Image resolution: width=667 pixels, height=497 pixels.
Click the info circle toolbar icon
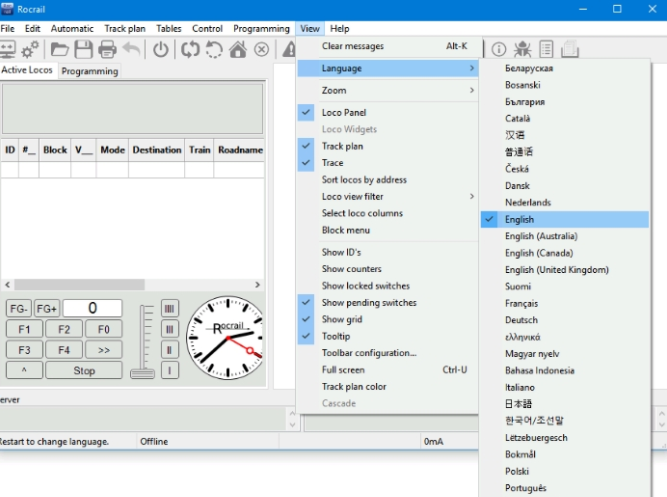(x=499, y=49)
